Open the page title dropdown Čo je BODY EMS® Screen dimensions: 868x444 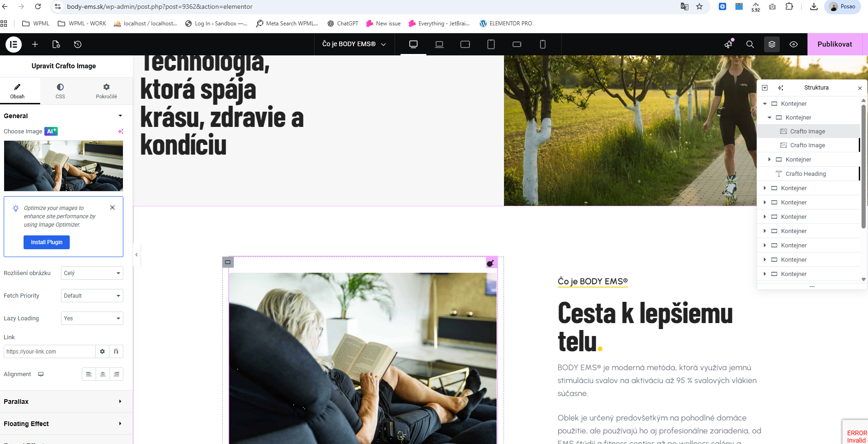pyautogui.click(x=354, y=44)
